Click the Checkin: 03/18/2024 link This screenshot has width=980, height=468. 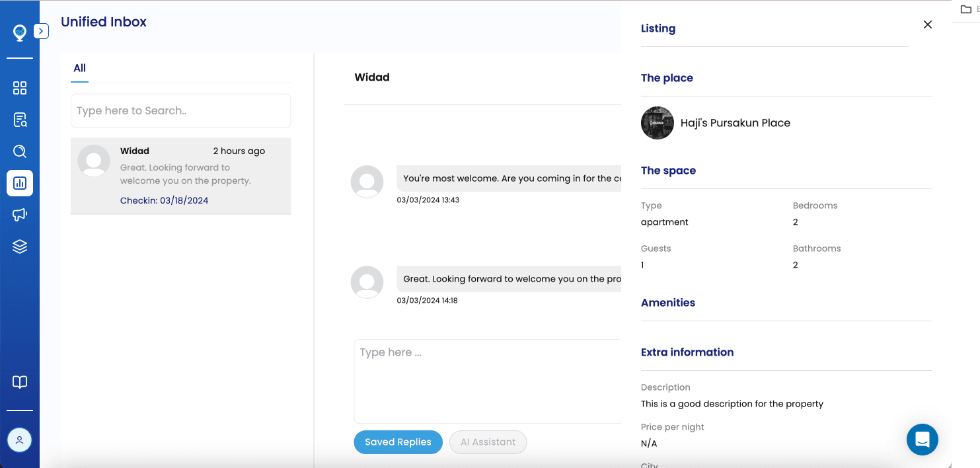(164, 200)
